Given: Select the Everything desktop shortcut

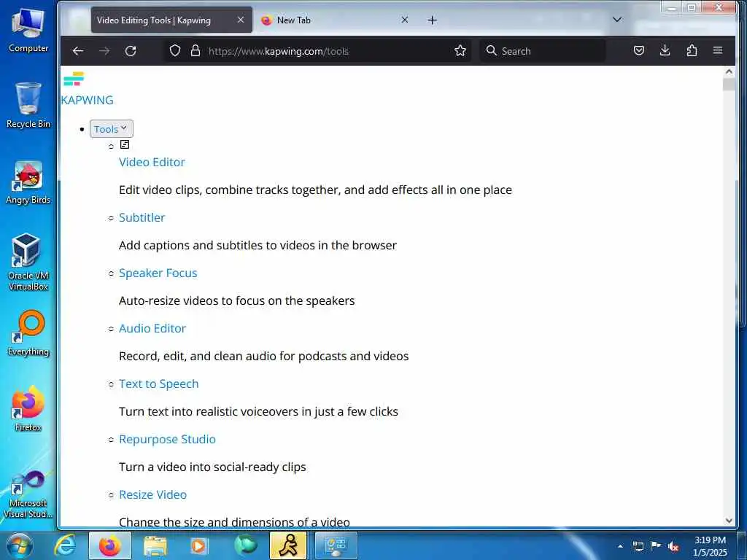Looking at the screenshot, I should tap(28, 333).
